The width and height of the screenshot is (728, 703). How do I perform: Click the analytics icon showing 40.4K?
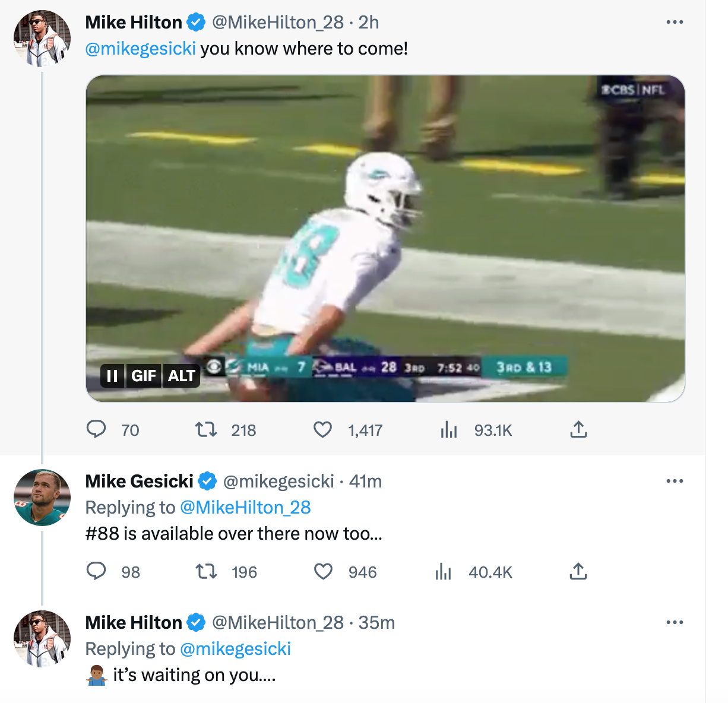[x=444, y=572]
